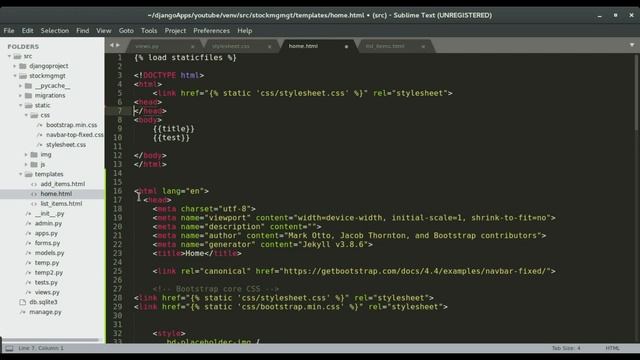
Task: Click line number 16 in gutter
Action: (118, 191)
